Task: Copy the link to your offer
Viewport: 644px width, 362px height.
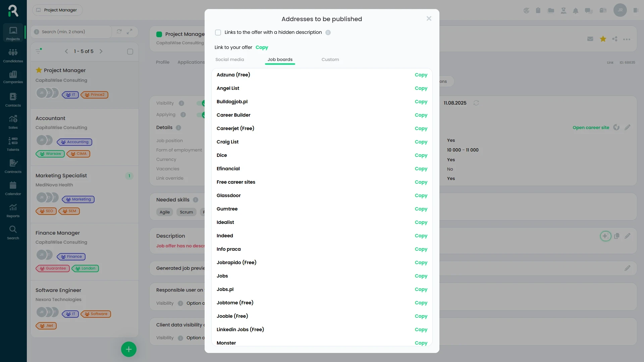Action: tap(262, 47)
